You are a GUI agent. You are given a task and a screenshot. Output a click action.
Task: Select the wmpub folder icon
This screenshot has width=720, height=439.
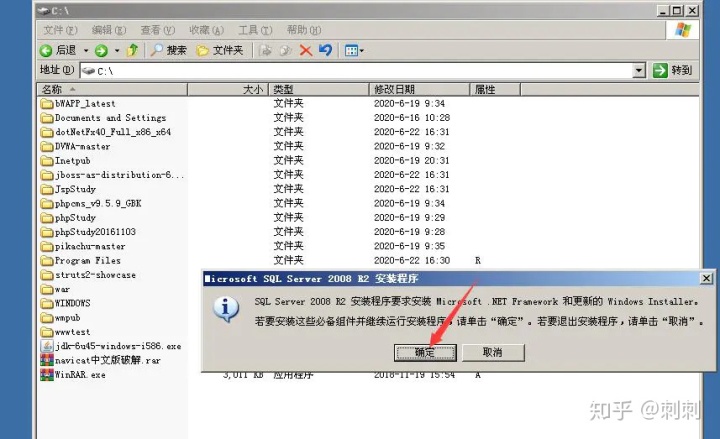(x=47, y=318)
